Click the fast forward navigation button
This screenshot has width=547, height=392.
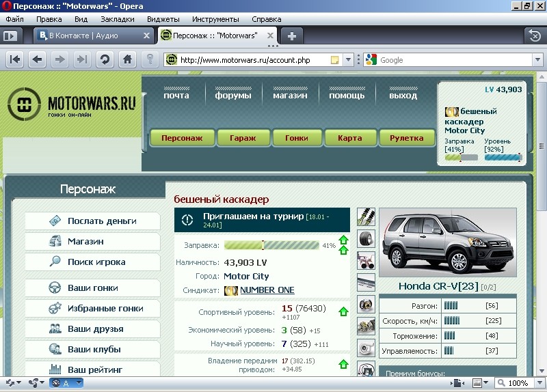[x=82, y=59]
